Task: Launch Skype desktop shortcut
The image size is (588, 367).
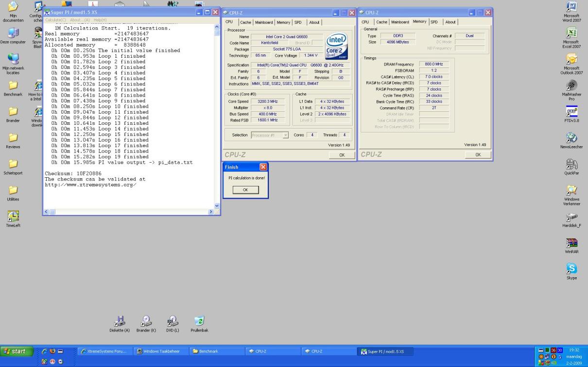Action: (571, 271)
